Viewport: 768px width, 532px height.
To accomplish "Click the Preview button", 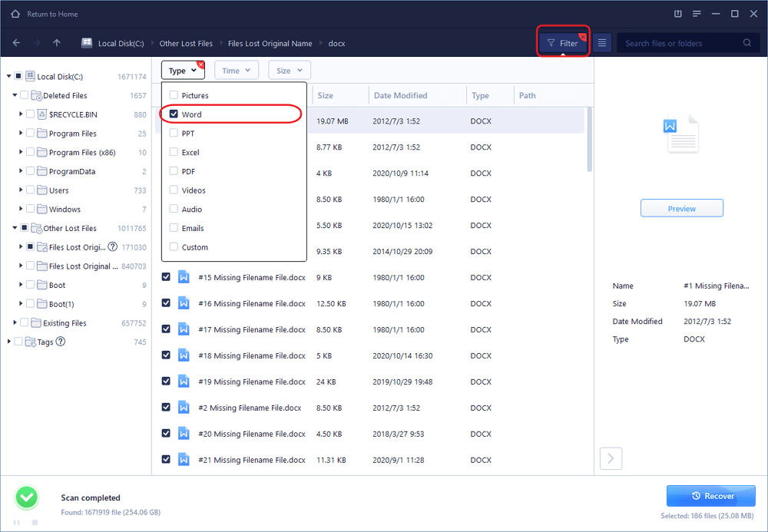I will 681,208.
